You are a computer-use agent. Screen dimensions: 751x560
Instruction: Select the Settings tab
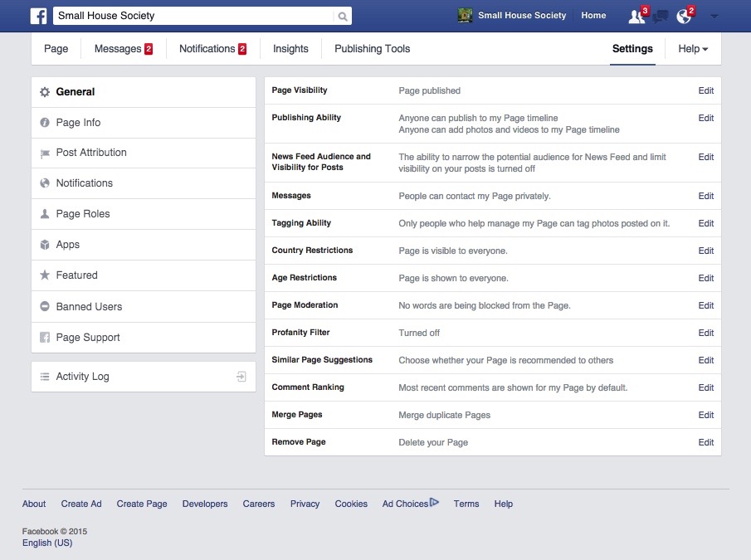(x=632, y=49)
